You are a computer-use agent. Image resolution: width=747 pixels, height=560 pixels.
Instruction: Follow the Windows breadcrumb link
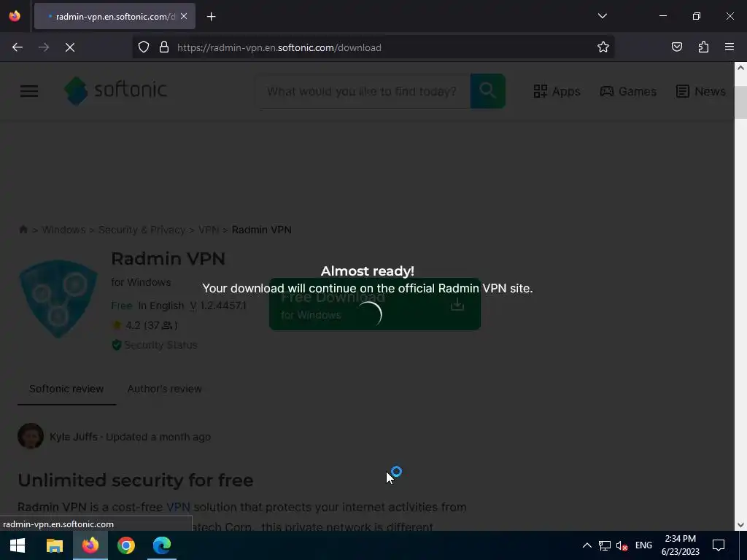pyautogui.click(x=63, y=230)
